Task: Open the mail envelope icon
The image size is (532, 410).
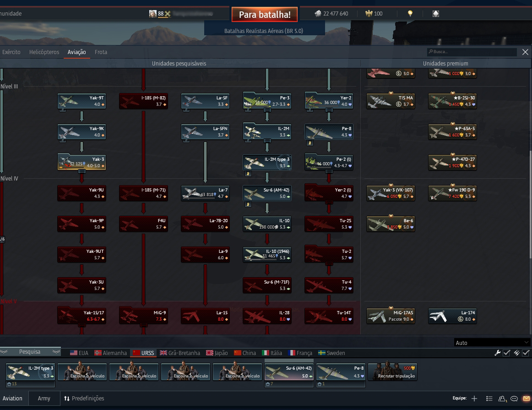Action: pyautogui.click(x=526, y=399)
